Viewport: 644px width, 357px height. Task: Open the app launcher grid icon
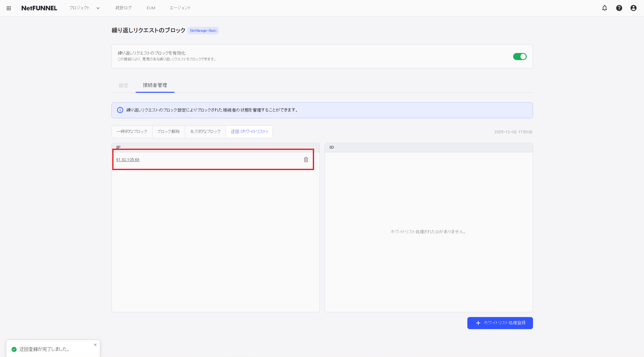point(9,8)
